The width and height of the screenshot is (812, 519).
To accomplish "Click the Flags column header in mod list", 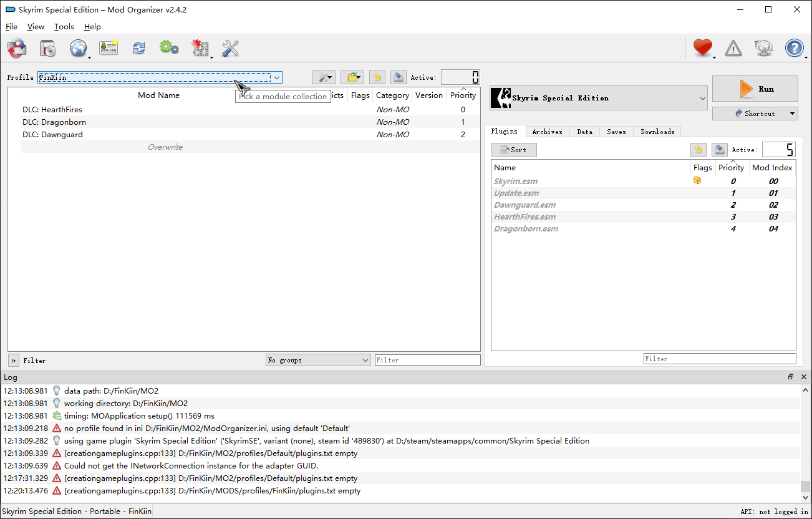I will [x=360, y=95].
